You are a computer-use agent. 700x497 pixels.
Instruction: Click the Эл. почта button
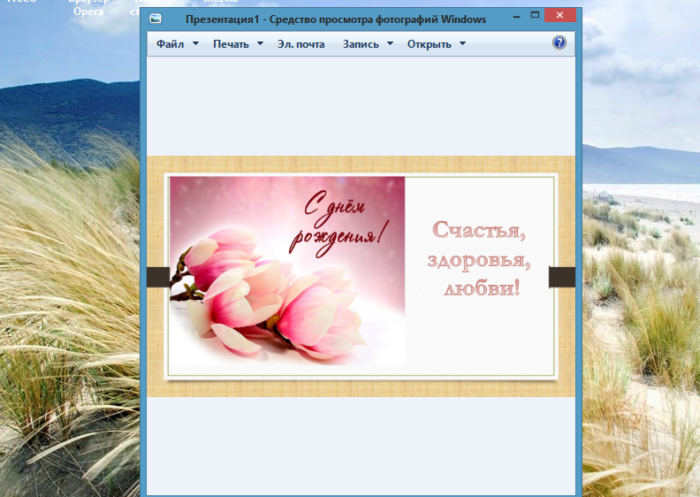(301, 44)
